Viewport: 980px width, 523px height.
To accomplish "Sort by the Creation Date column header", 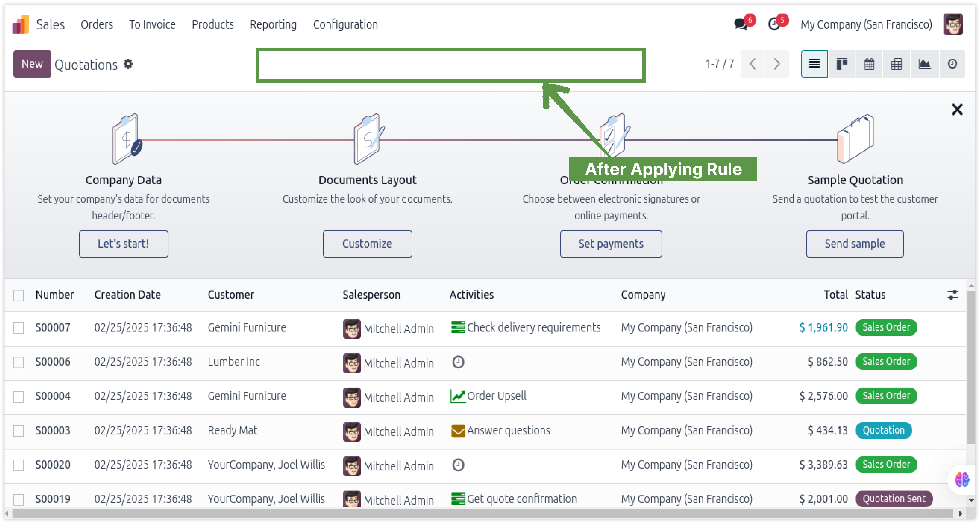I will coord(128,295).
